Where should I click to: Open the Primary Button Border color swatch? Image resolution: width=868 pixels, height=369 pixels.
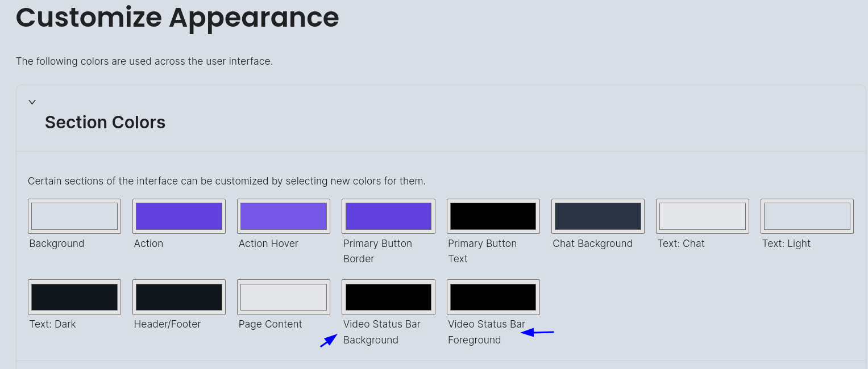point(388,216)
